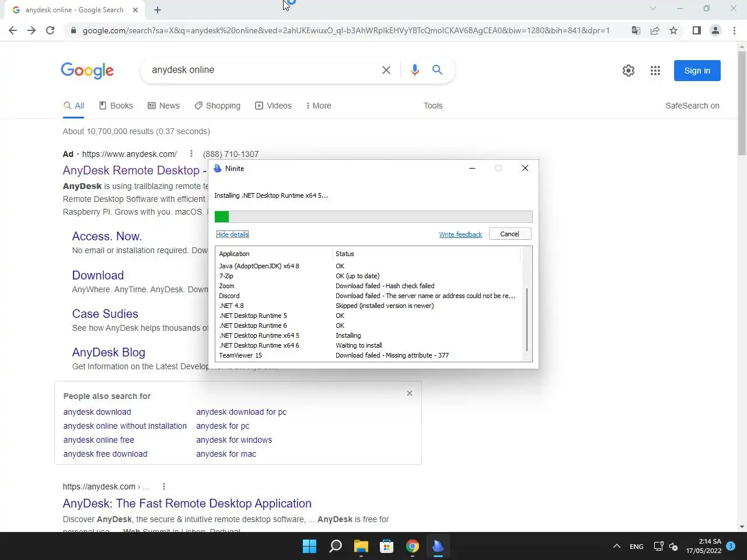747x560 pixels.
Task: Open search Tools options
Action: coord(433,106)
